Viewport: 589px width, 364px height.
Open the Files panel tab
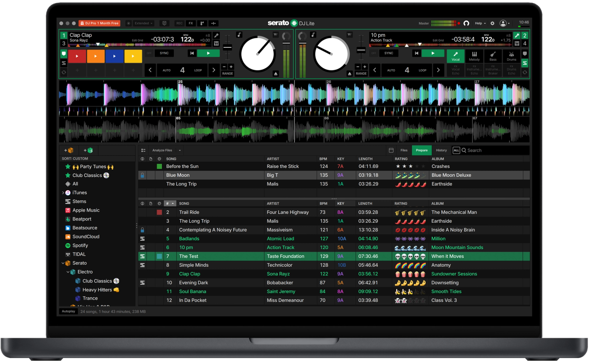tap(404, 150)
